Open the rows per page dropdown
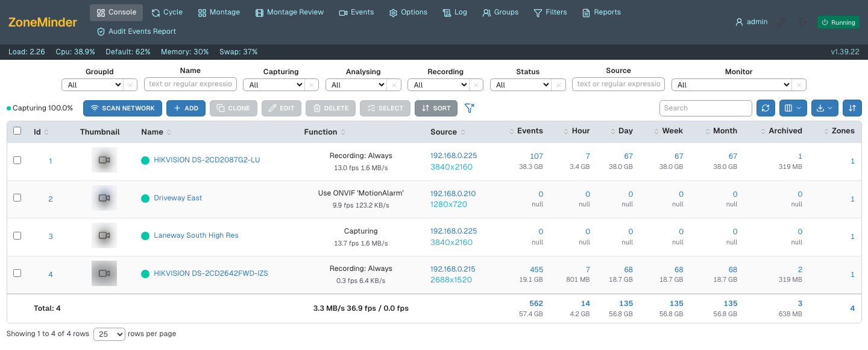The width and height of the screenshot is (868, 350). click(x=109, y=334)
